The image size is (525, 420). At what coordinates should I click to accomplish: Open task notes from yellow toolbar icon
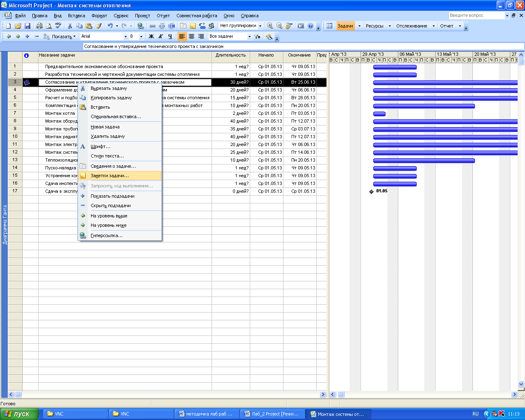pos(193,26)
